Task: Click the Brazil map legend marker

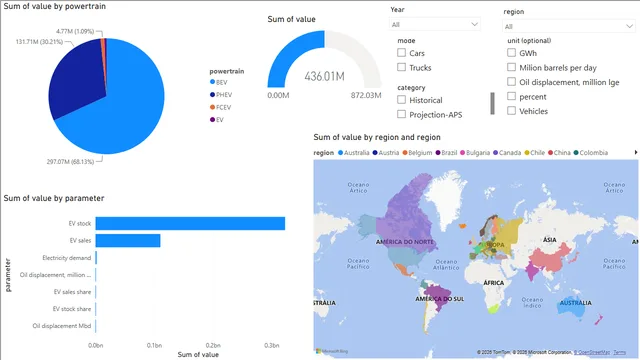Action: (438, 153)
